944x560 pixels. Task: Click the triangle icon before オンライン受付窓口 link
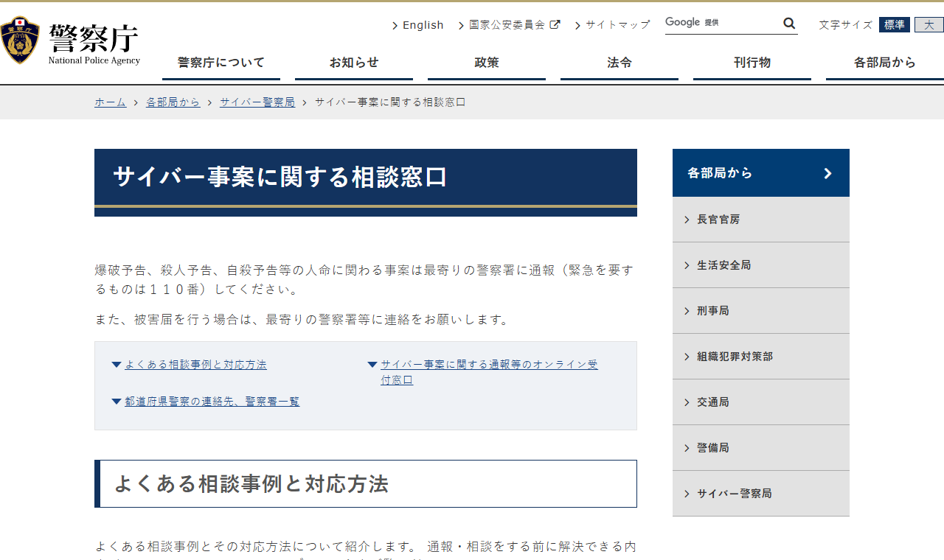[x=373, y=365]
